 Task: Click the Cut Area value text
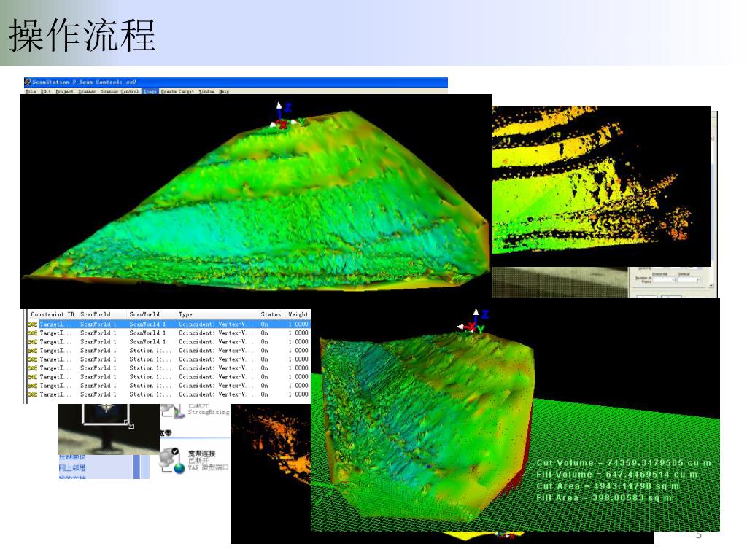[608, 486]
